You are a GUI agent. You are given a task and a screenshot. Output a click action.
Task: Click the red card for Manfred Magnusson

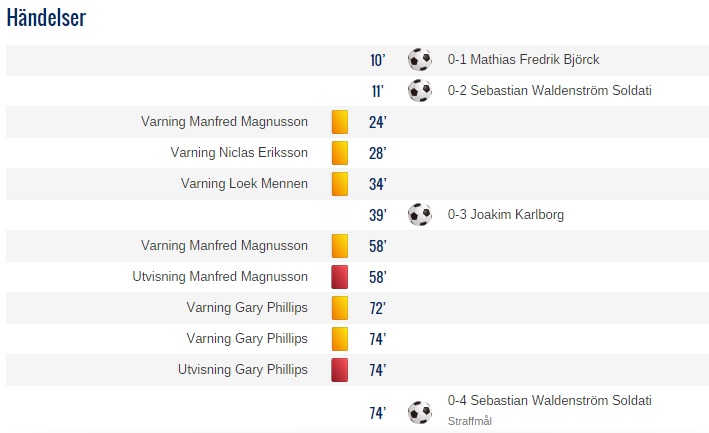pyautogui.click(x=340, y=277)
